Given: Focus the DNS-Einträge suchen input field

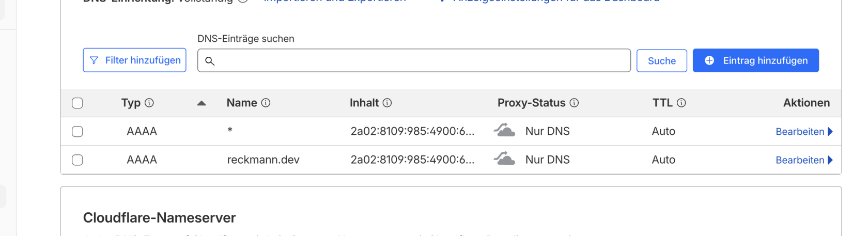Looking at the screenshot, I should [414, 60].
